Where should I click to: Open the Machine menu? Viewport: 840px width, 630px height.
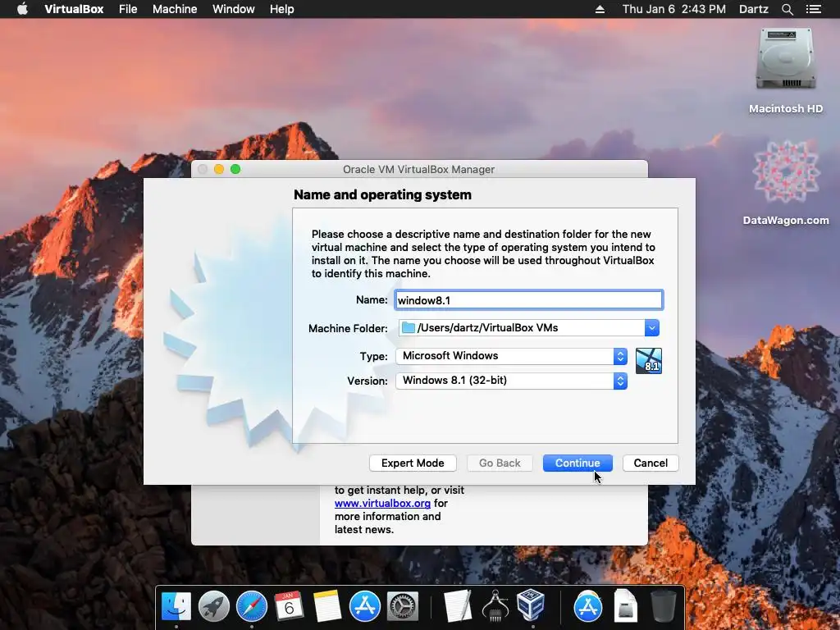[x=175, y=9]
